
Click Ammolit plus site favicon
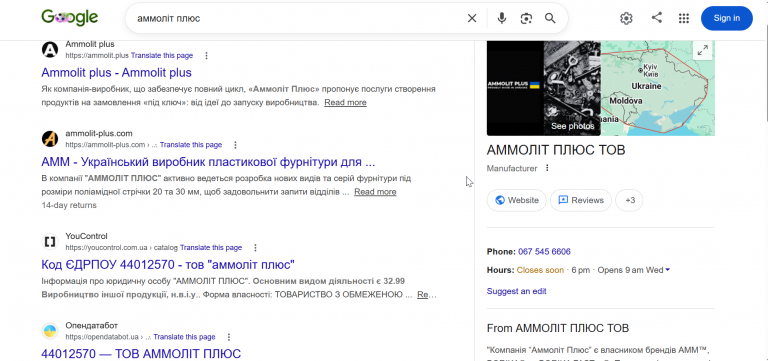[50, 49]
